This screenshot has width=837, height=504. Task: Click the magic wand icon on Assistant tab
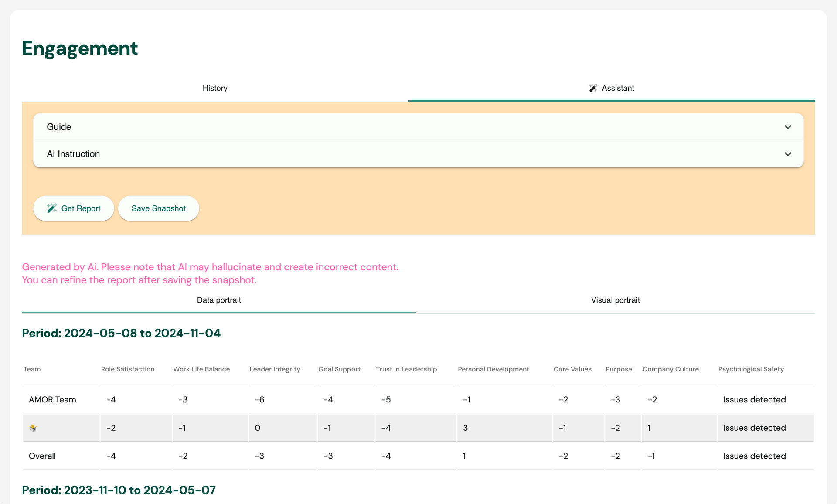(x=593, y=88)
